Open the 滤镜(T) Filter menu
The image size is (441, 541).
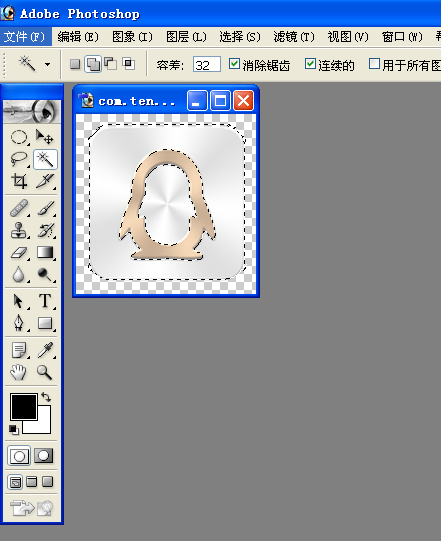point(294,37)
